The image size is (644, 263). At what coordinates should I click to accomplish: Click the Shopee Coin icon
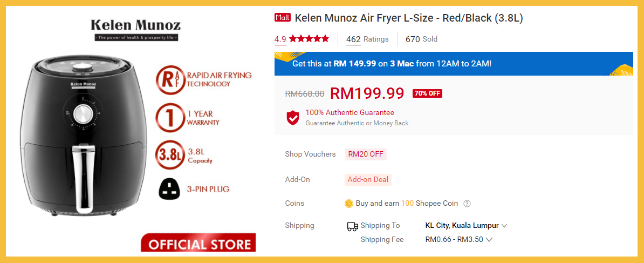[x=349, y=204]
